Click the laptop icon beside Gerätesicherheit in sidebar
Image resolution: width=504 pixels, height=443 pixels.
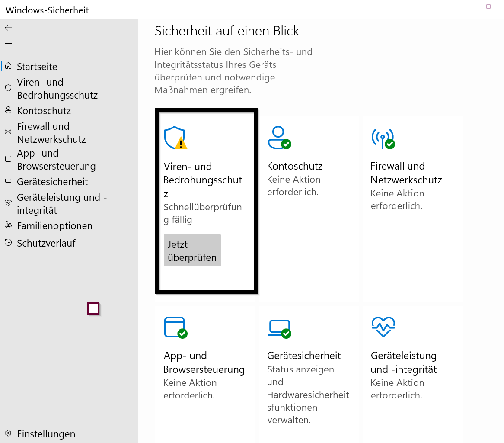coord(8,181)
